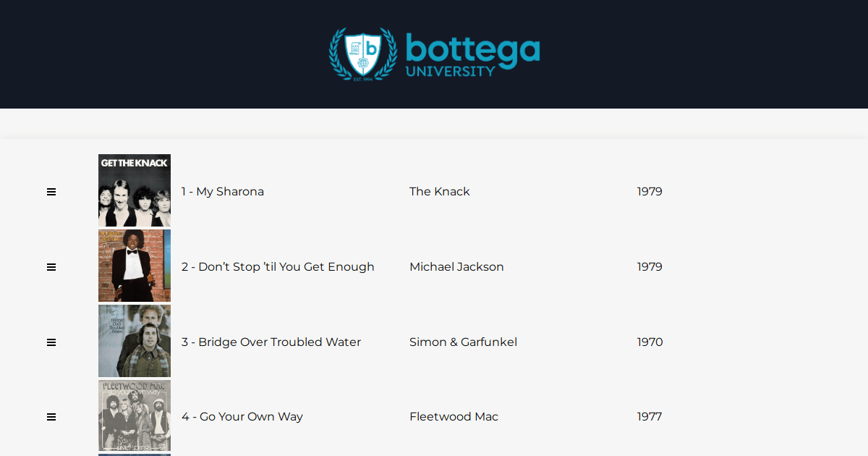Screen dimensions: 868x456
Task: Select the "4 - Go Your Own Way" title
Action: 242,417
